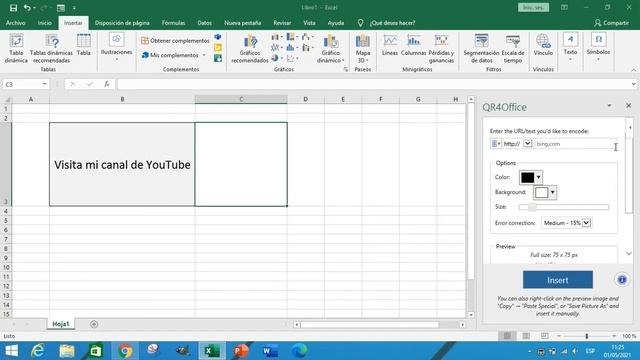The height and width of the screenshot is (360, 640).
Task: Save the workbook with the save icon
Action: (13, 8)
